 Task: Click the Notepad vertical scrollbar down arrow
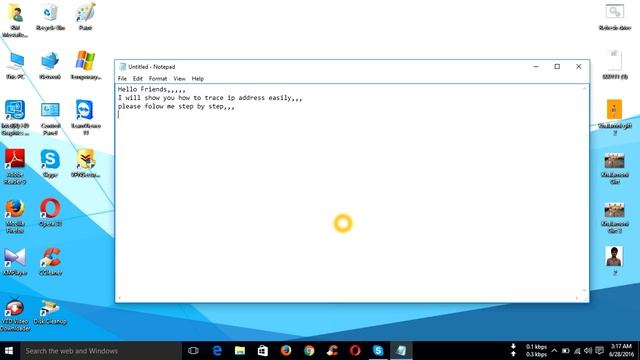(x=584, y=290)
